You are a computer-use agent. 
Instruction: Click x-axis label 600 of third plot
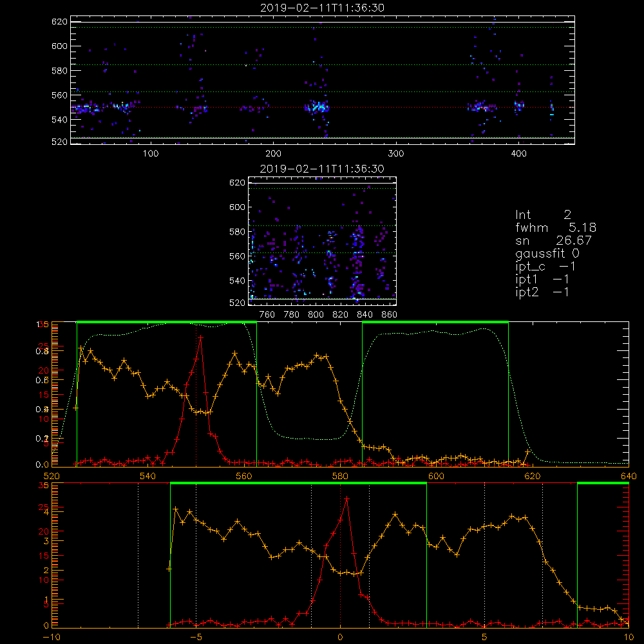coord(436,476)
